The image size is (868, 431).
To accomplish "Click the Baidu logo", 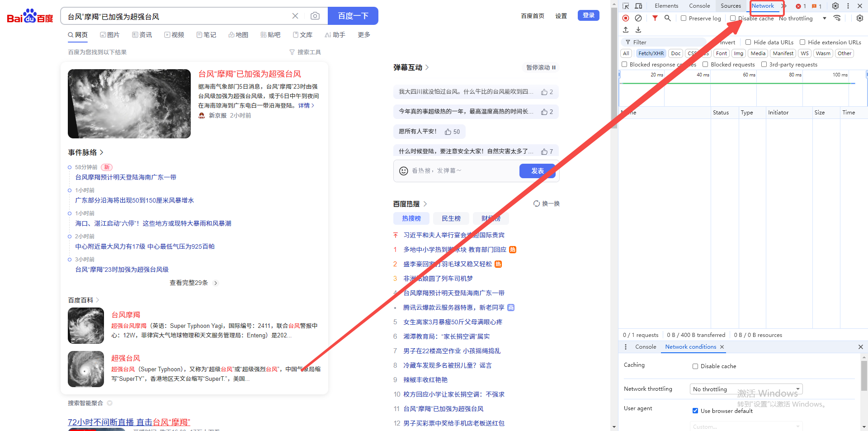I will (x=30, y=16).
